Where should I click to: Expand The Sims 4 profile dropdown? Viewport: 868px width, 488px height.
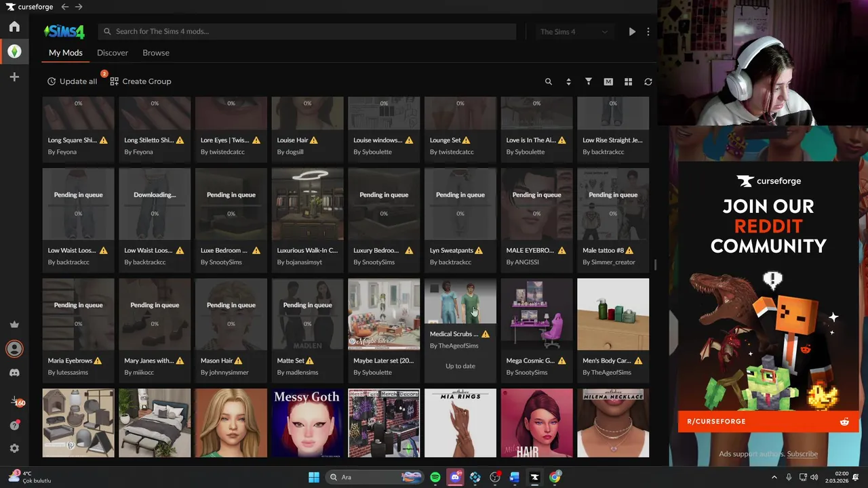click(574, 32)
